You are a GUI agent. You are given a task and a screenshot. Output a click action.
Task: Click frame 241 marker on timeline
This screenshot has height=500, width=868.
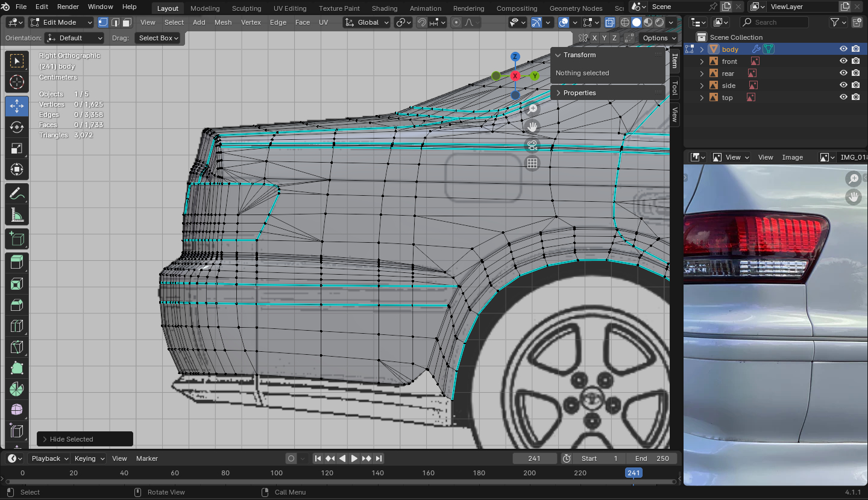(634, 473)
